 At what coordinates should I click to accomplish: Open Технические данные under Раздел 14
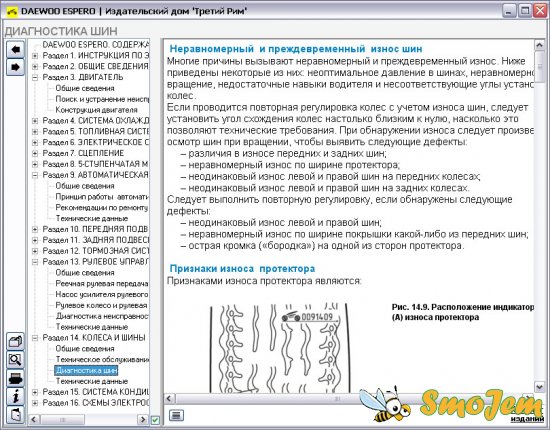92,381
